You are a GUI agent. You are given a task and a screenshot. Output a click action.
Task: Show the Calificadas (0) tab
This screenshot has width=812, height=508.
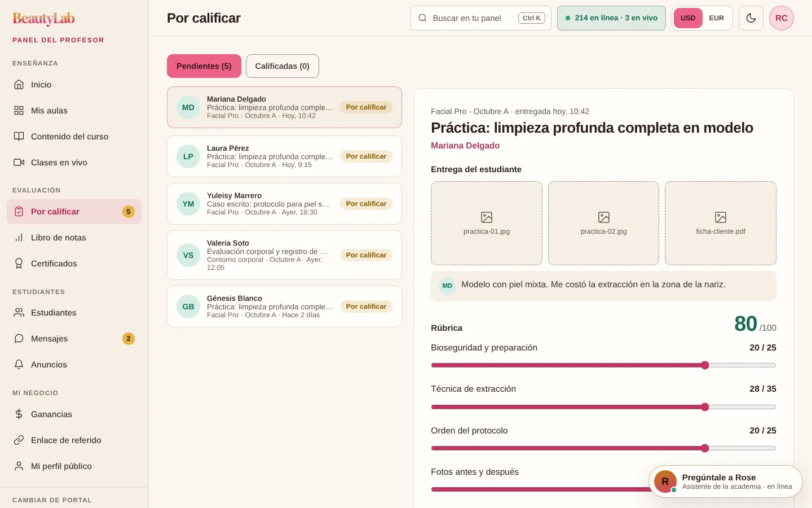click(283, 66)
